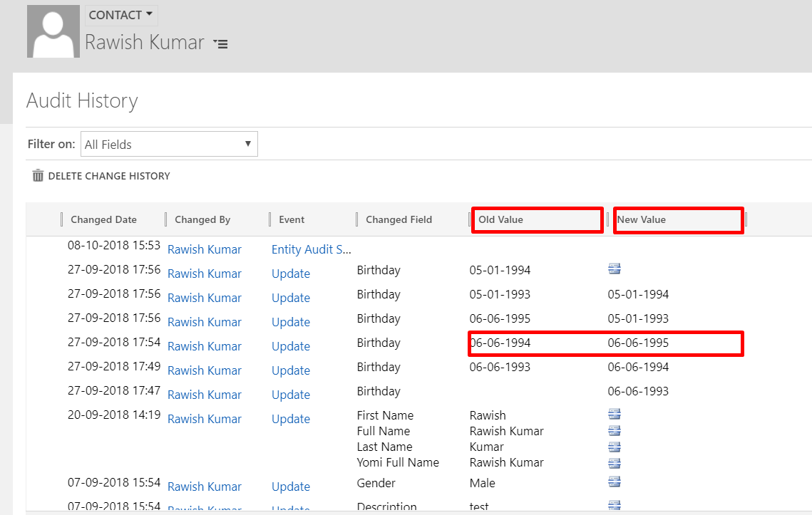Open Update event link for 27-09-2018 17:54
This screenshot has height=515, width=812.
[x=290, y=346]
